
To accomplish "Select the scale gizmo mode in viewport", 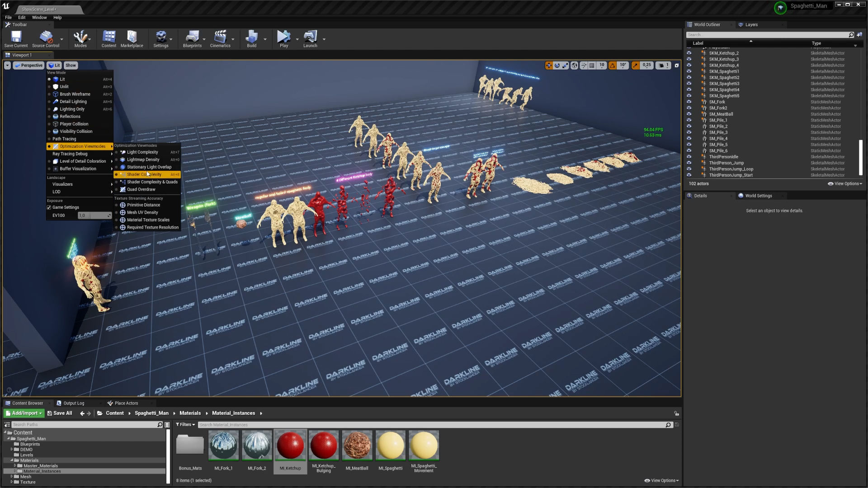I will point(565,66).
